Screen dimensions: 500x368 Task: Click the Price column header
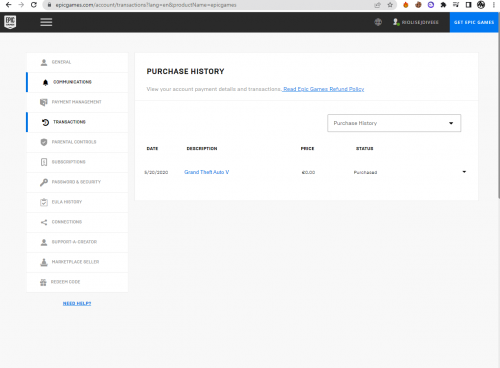click(307, 148)
